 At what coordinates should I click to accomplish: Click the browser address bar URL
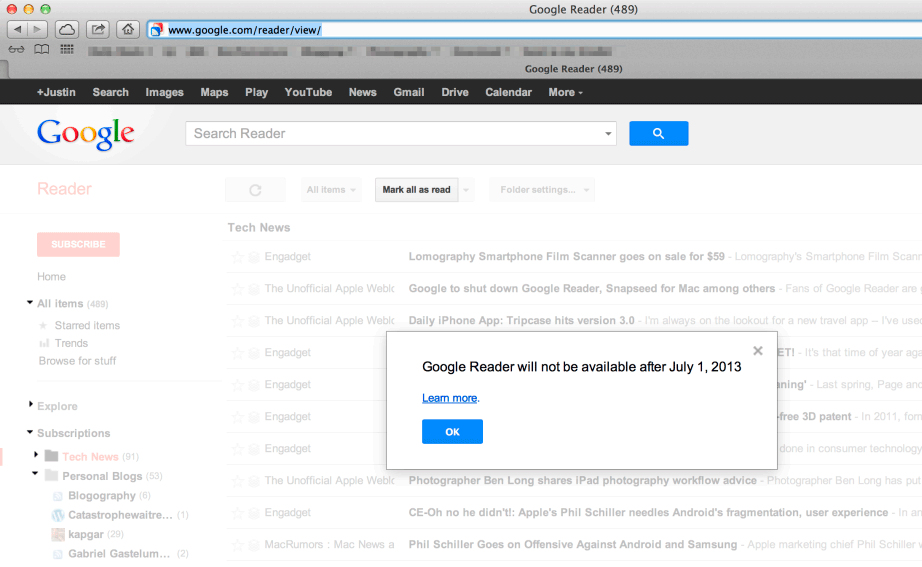[x=245, y=30]
